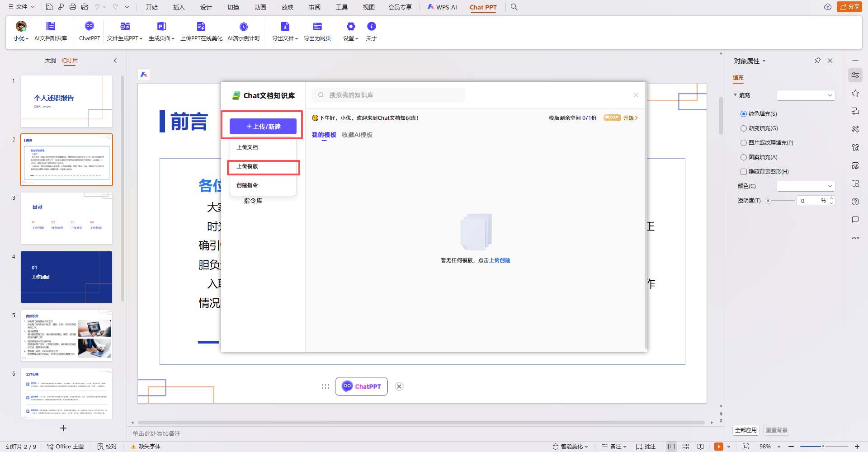868x452 pixels.
Task: Open the 颜色 color dropdown
Action: pos(806,186)
